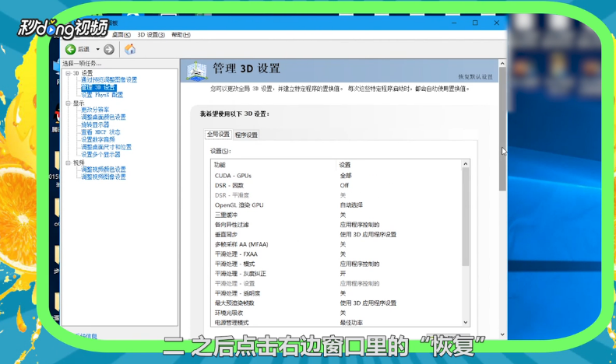Select 更改分辨率 tree item
This screenshot has height=364, width=616.
pyautogui.click(x=95, y=110)
